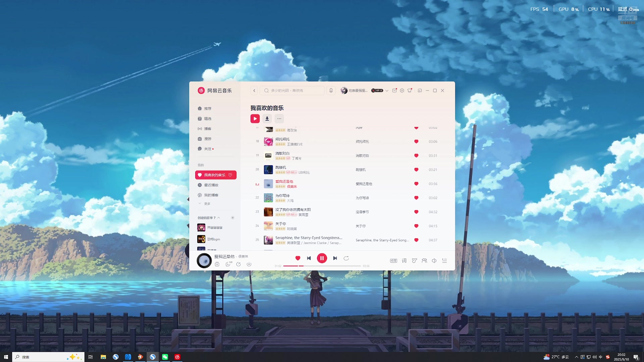
Task: Click the VIP membership badge
Action: tap(377, 90)
